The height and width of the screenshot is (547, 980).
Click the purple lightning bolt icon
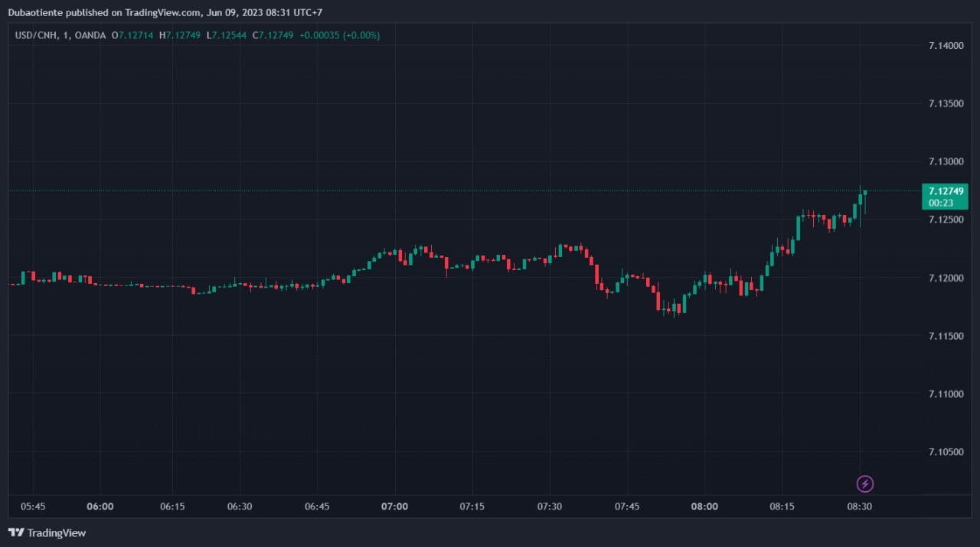[x=864, y=484]
